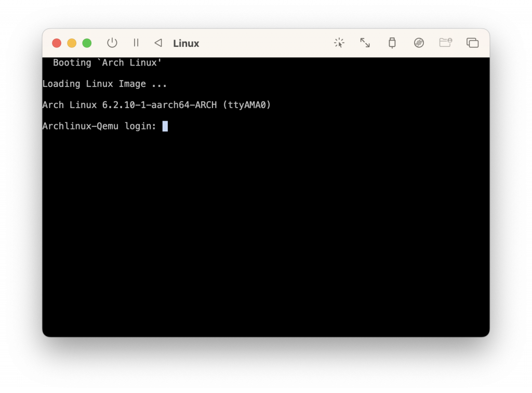Click the "Loading Linux Image ..." line
The image size is (532, 393).
pos(104,84)
